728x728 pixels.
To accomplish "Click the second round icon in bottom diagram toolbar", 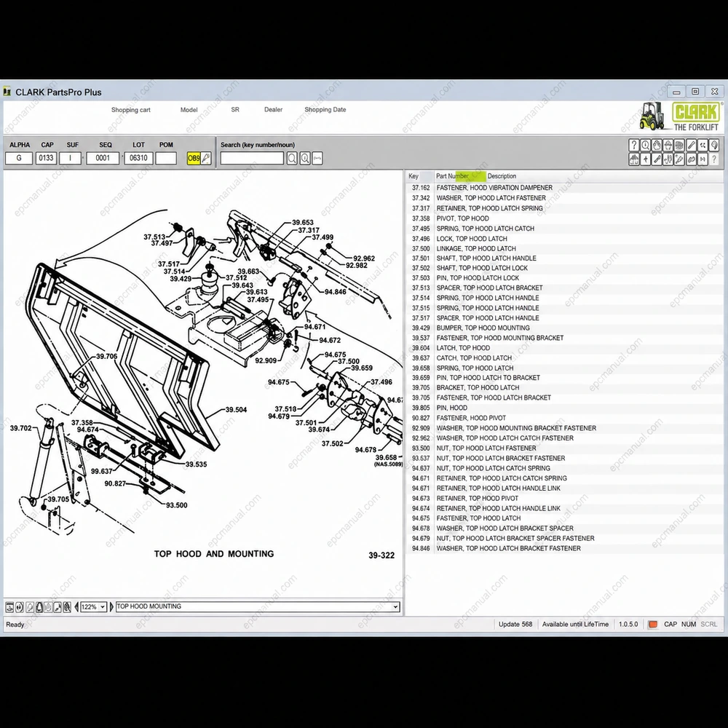I will [x=20, y=607].
